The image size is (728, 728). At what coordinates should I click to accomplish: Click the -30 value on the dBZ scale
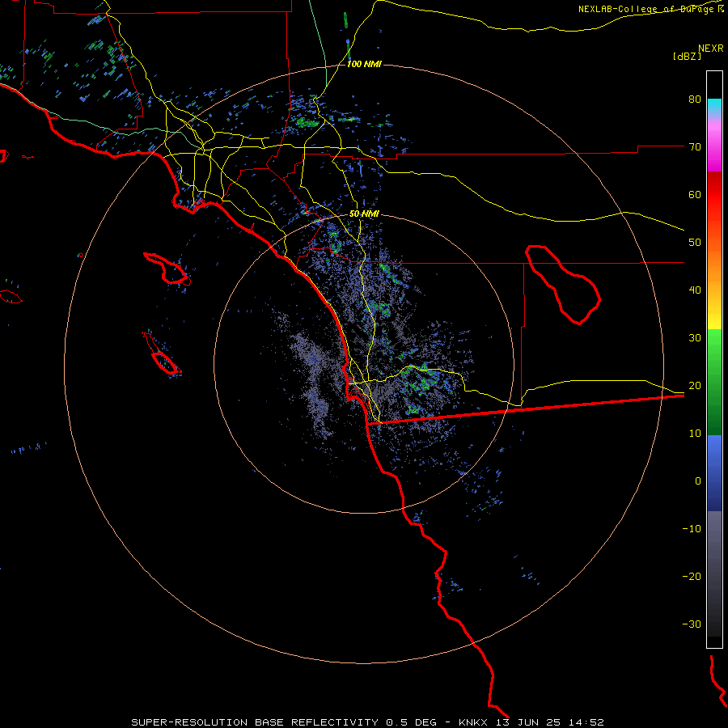[692, 624]
